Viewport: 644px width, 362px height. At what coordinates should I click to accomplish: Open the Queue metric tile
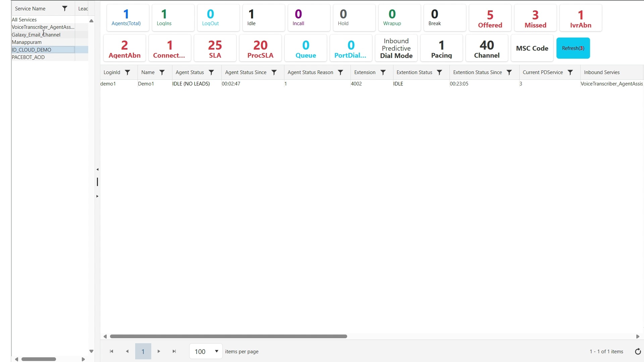coord(306,48)
